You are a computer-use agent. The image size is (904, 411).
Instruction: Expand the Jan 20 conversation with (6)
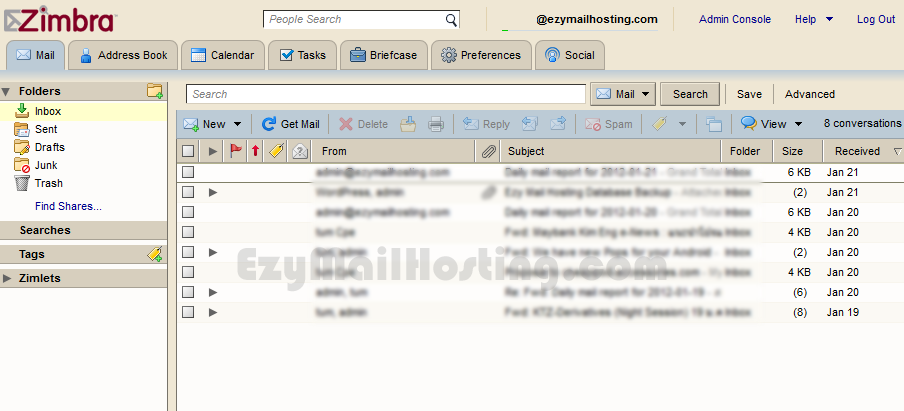click(x=213, y=292)
